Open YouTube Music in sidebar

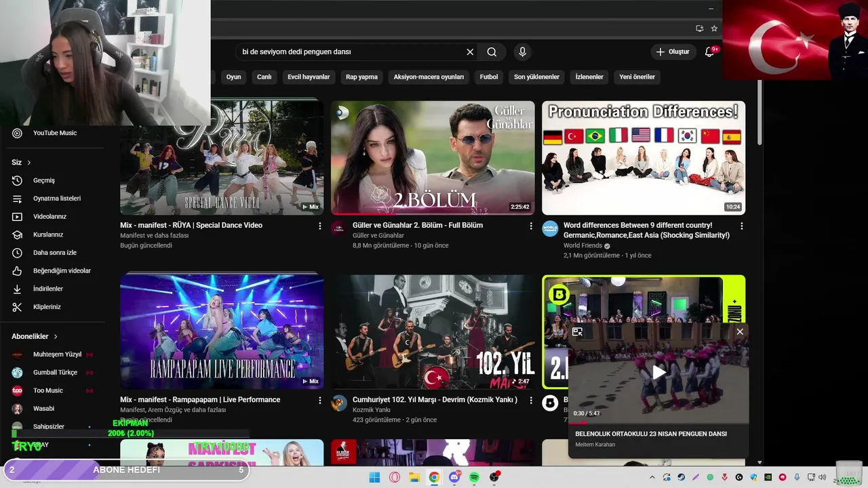coord(54,134)
